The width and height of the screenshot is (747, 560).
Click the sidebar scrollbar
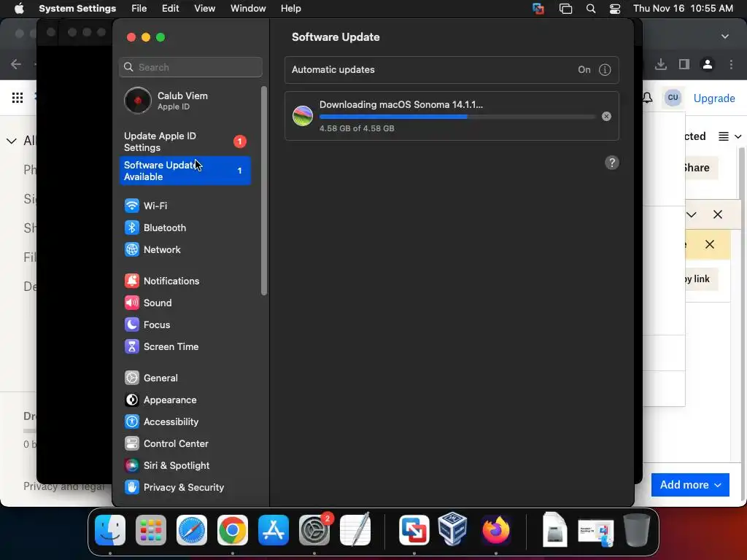264,190
